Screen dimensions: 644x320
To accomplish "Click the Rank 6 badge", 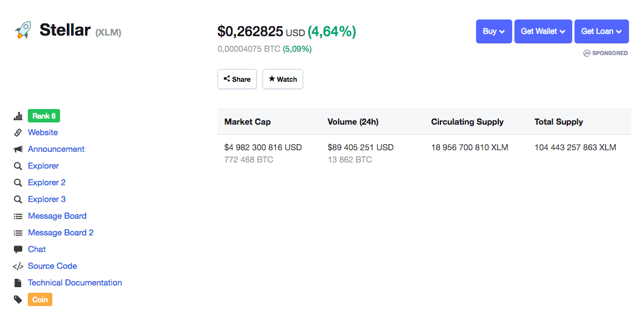I will [44, 116].
